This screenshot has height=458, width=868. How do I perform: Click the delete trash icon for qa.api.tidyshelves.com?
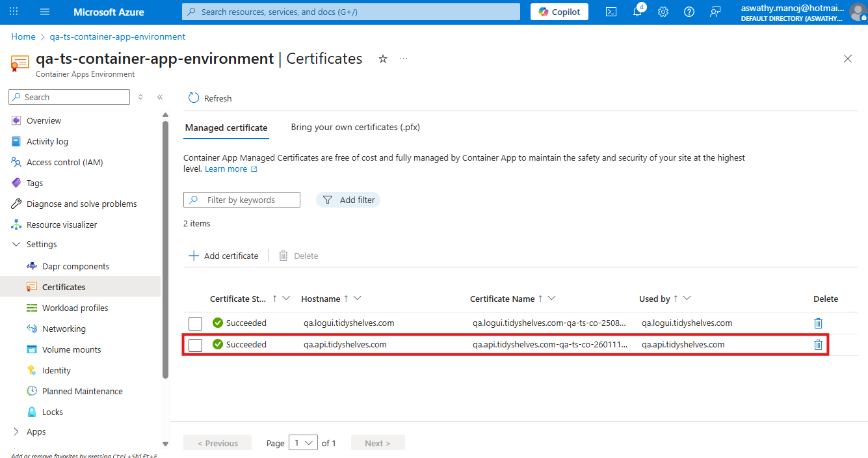click(819, 345)
